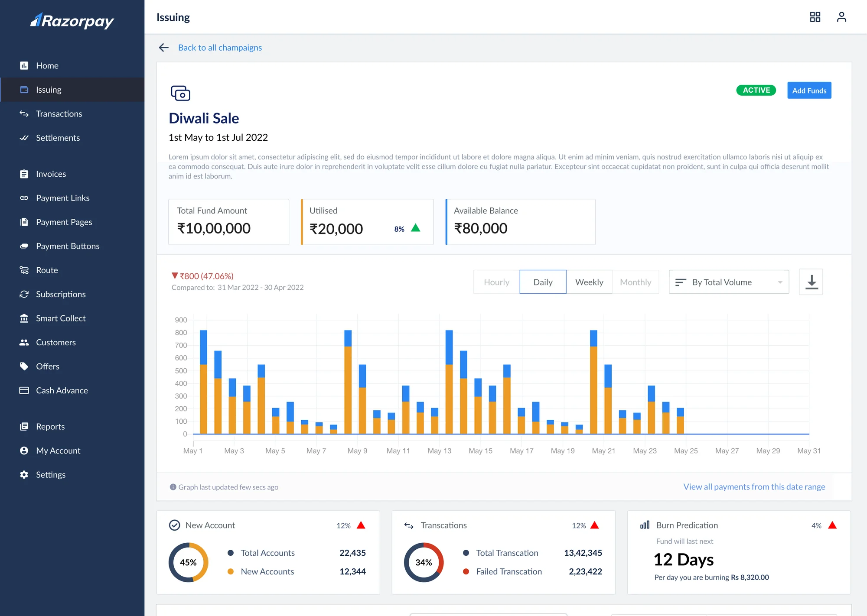Open My Account in the sidebar
This screenshot has width=867, height=616.
click(x=72, y=451)
